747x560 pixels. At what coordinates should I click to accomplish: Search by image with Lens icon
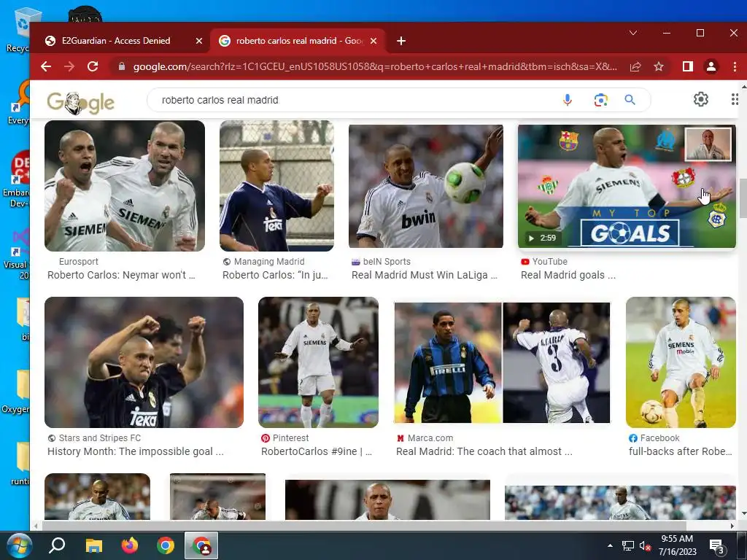coord(600,100)
